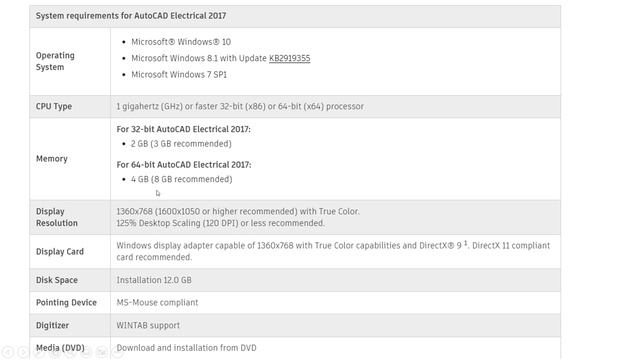Click the 'Media (DVD)' row label
Screen dimensions: 640x360
pyautogui.click(x=60, y=348)
